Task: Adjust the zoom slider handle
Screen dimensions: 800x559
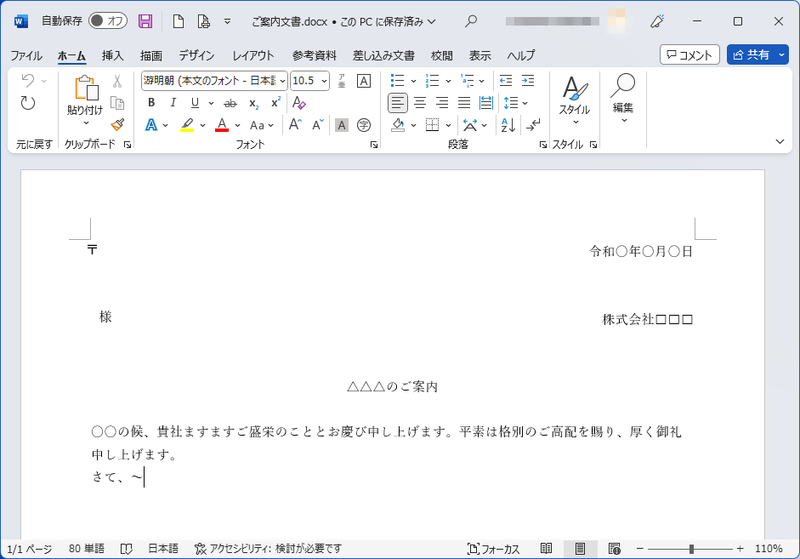Action: pyautogui.click(x=691, y=549)
